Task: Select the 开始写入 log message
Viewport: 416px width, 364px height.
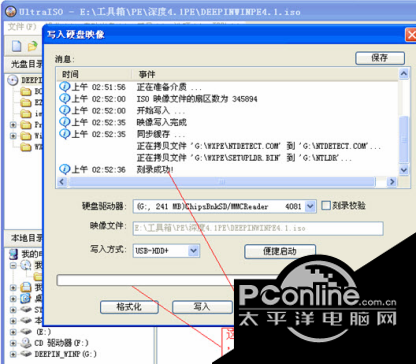Action: pyautogui.click(x=161, y=111)
